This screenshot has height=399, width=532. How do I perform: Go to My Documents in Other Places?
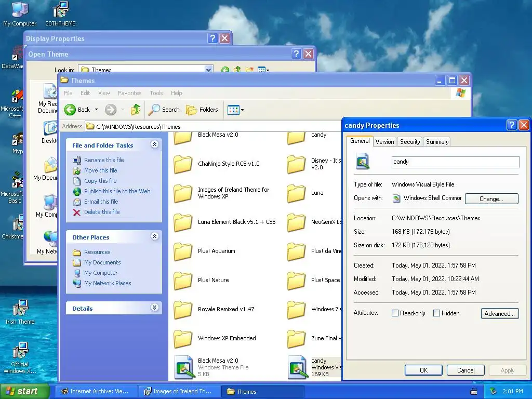click(102, 262)
